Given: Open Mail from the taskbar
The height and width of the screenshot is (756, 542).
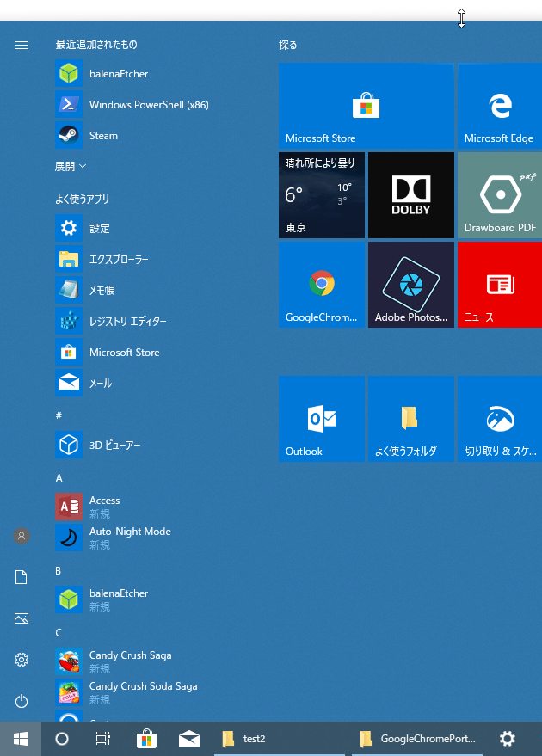Looking at the screenshot, I should [x=189, y=739].
